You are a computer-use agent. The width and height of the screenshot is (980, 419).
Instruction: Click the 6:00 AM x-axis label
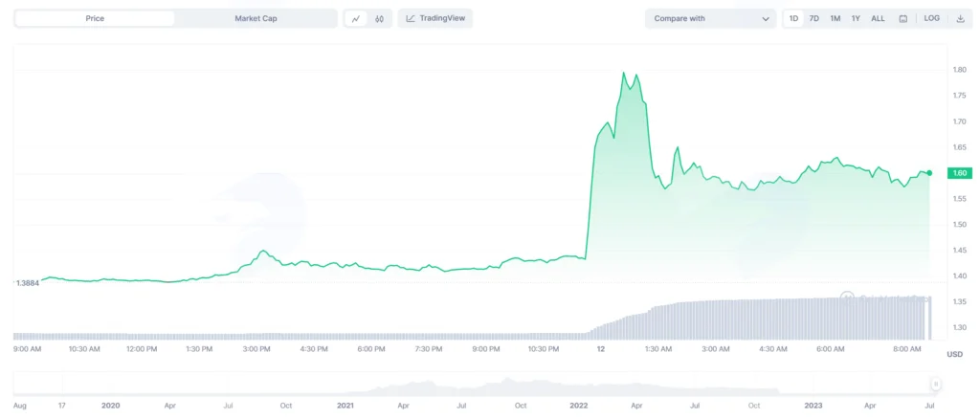click(x=832, y=349)
